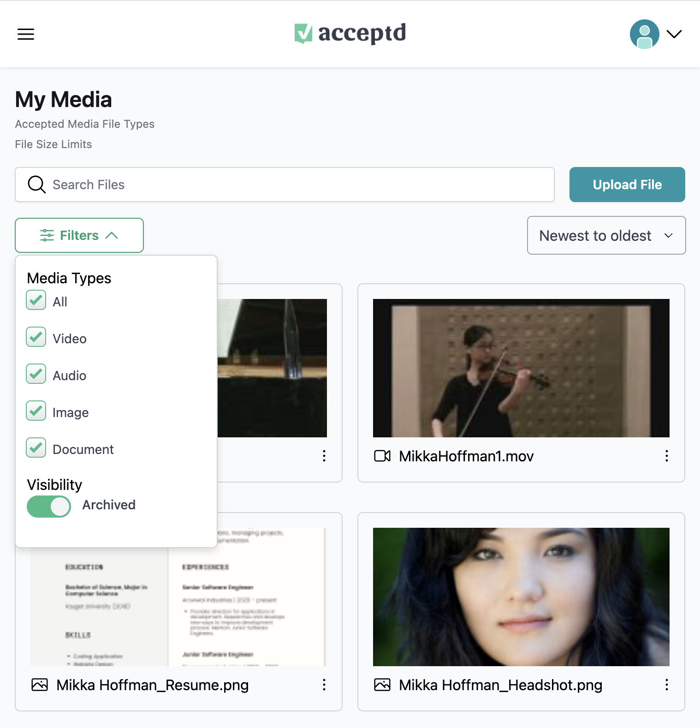This screenshot has height=728, width=700.
Task: Uncheck the Audio media type checkbox
Action: (36, 374)
